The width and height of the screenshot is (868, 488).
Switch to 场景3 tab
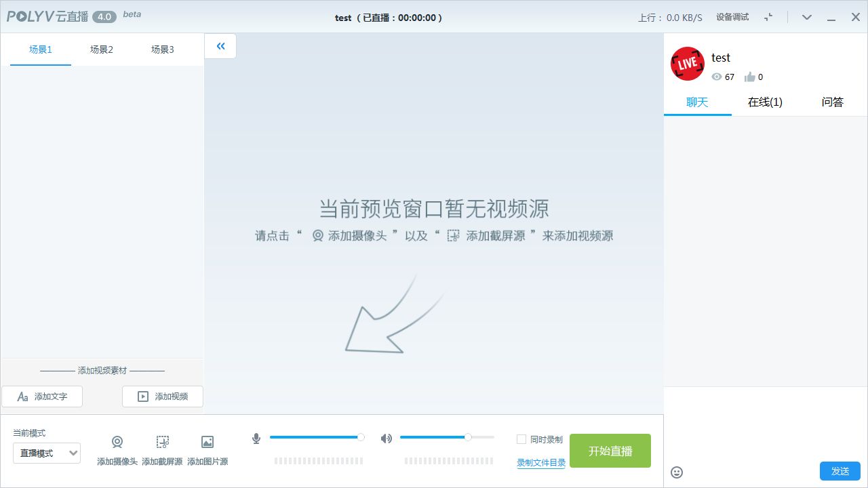point(163,49)
